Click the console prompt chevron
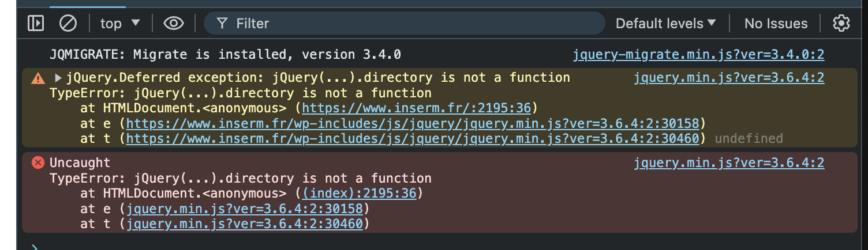 point(35,247)
